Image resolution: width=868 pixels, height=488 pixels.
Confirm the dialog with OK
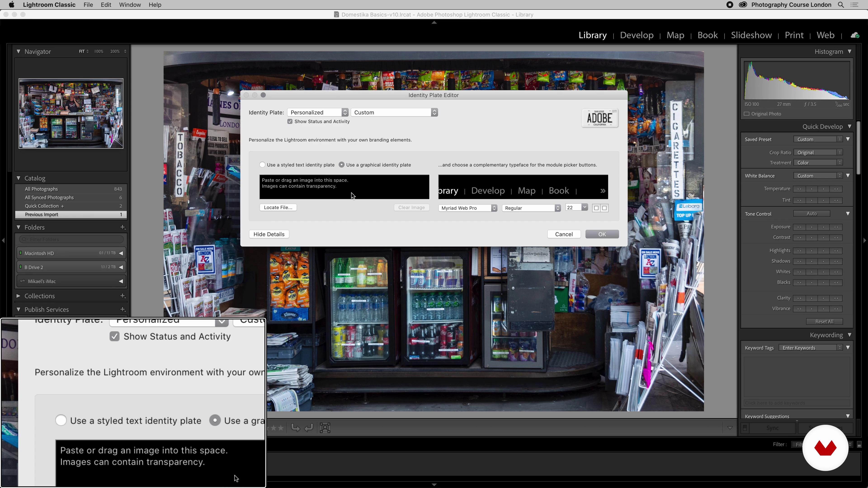point(602,235)
